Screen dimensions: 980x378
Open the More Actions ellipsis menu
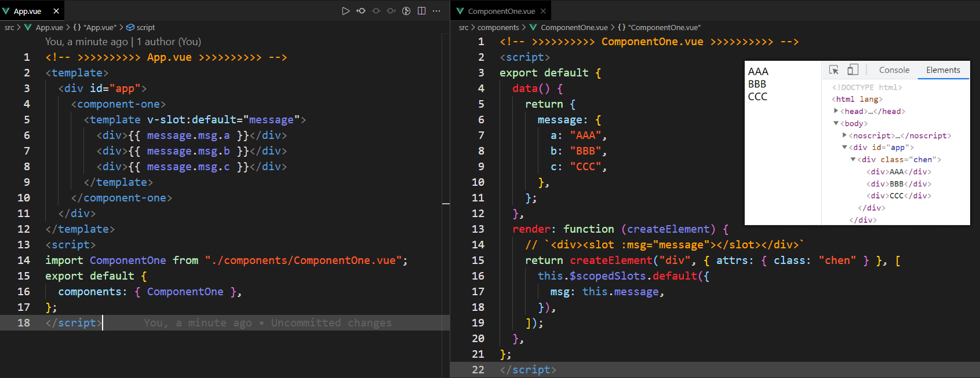pyautogui.click(x=437, y=11)
